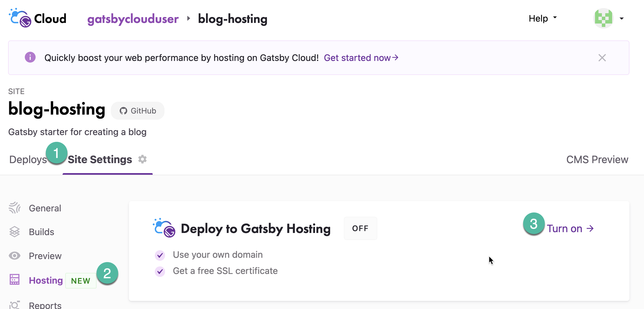Select the Preview eye icon
Viewport: 644px width, 309px height.
tap(15, 256)
